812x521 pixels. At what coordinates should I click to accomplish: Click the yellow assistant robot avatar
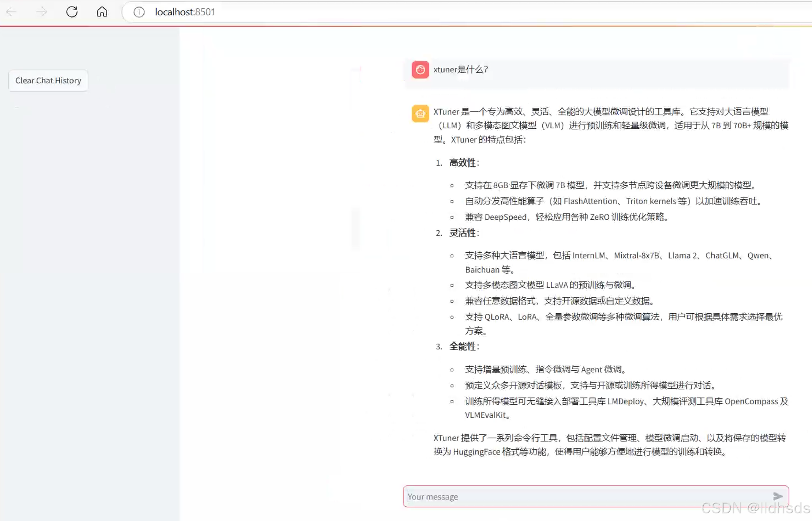pos(420,113)
